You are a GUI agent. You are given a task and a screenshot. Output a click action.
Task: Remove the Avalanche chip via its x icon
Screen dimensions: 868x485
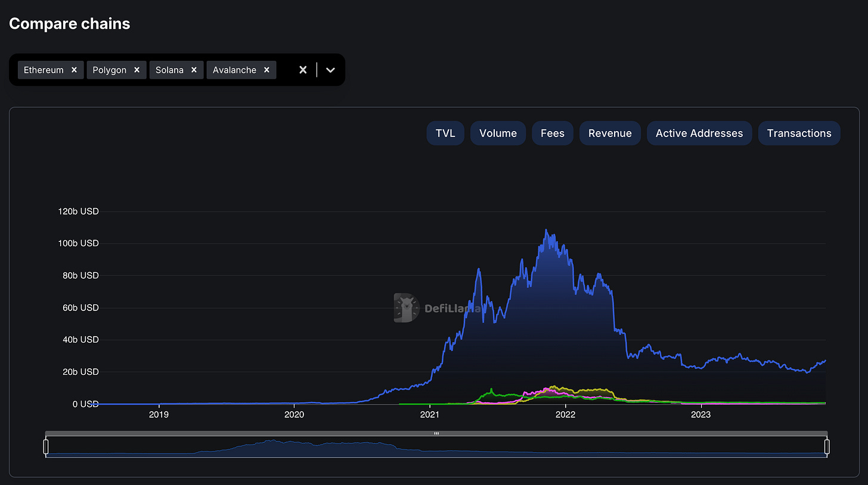pyautogui.click(x=266, y=70)
